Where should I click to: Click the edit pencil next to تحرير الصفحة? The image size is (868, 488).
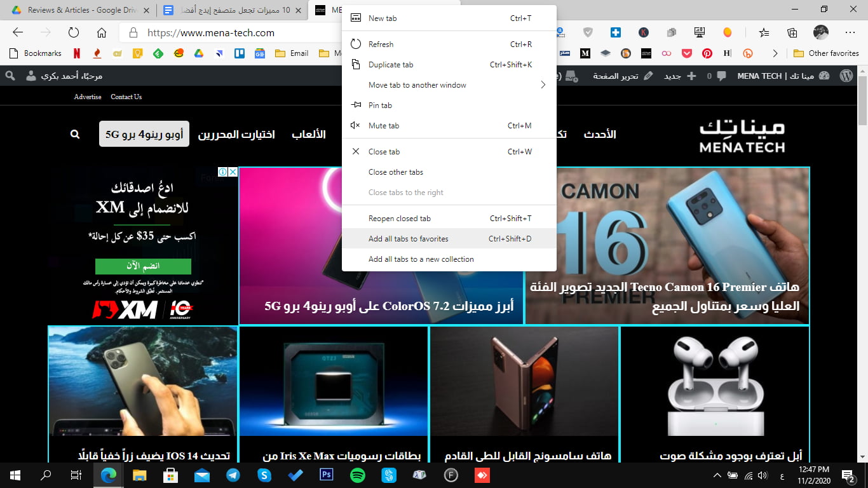[x=648, y=76]
